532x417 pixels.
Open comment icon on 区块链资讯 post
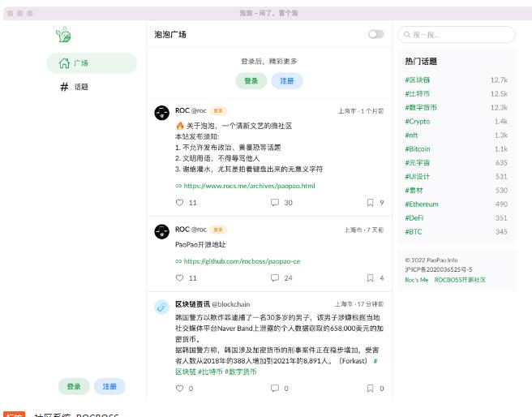(275, 388)
